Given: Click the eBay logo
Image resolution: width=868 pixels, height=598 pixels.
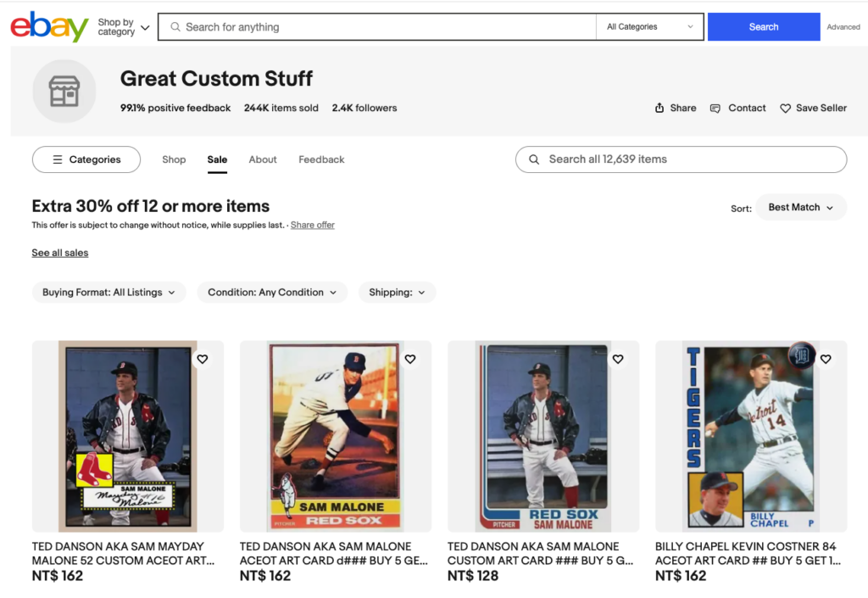Looking at the screenshot, I should (49, 27).
